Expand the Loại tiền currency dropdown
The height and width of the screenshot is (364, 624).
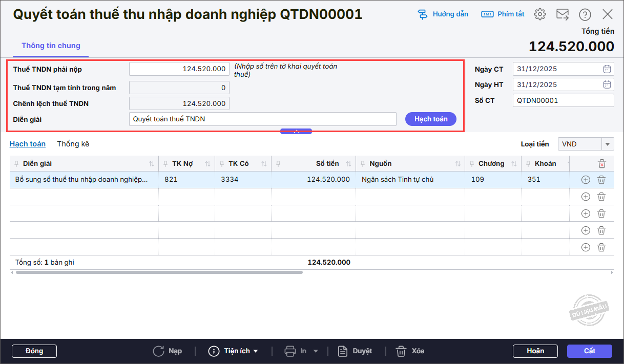pos(608,144)
